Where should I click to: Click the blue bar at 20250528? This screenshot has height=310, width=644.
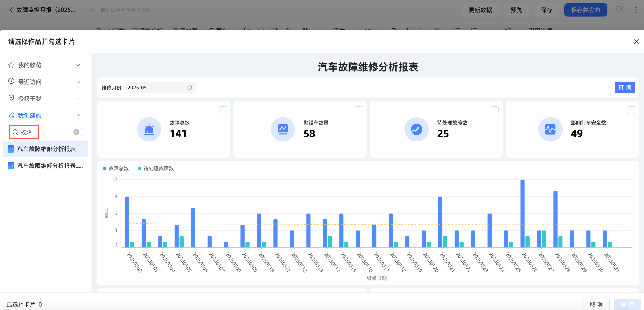555,219
